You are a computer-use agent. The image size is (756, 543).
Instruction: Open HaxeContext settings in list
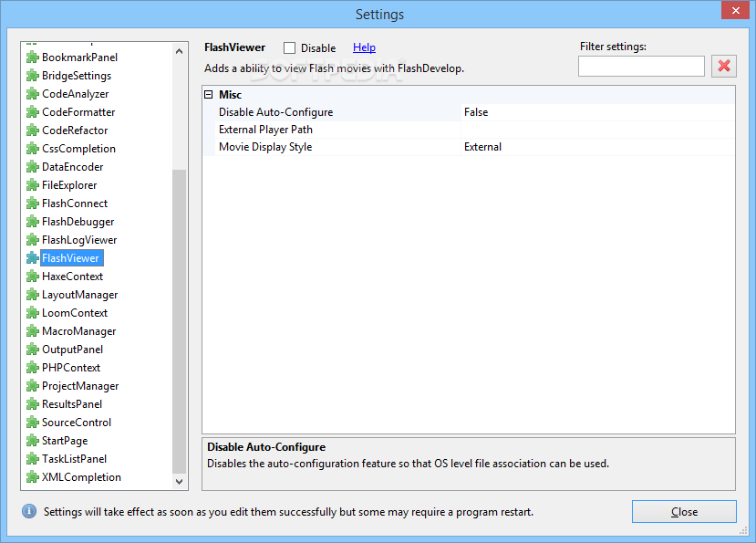(72, 277)
